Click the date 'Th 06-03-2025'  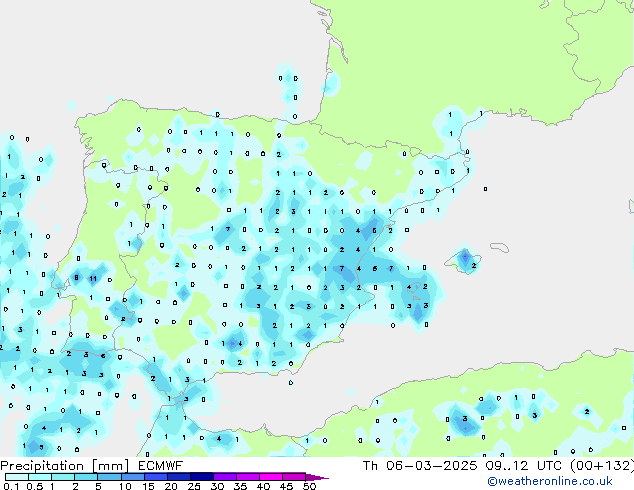[x=420, y=465]
